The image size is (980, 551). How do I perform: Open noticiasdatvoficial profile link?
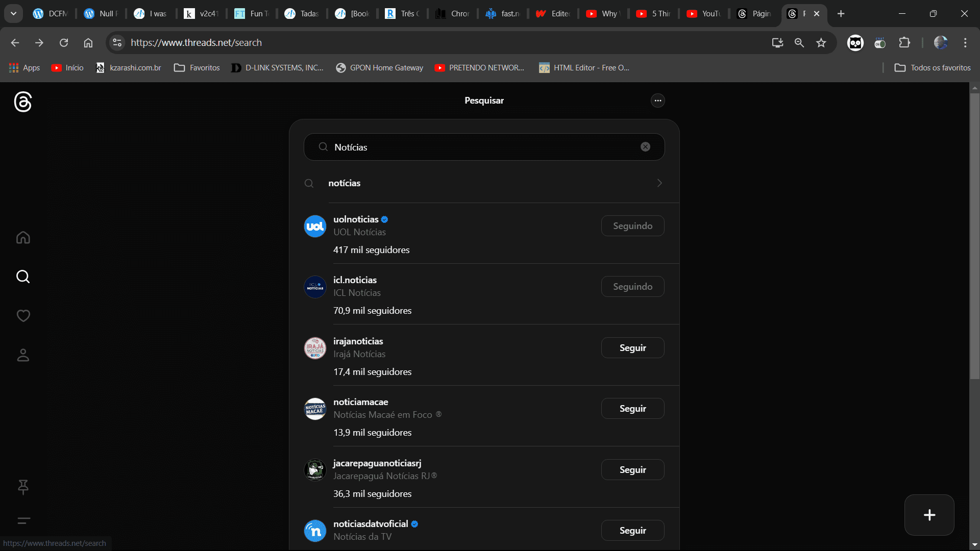[371, 524]
